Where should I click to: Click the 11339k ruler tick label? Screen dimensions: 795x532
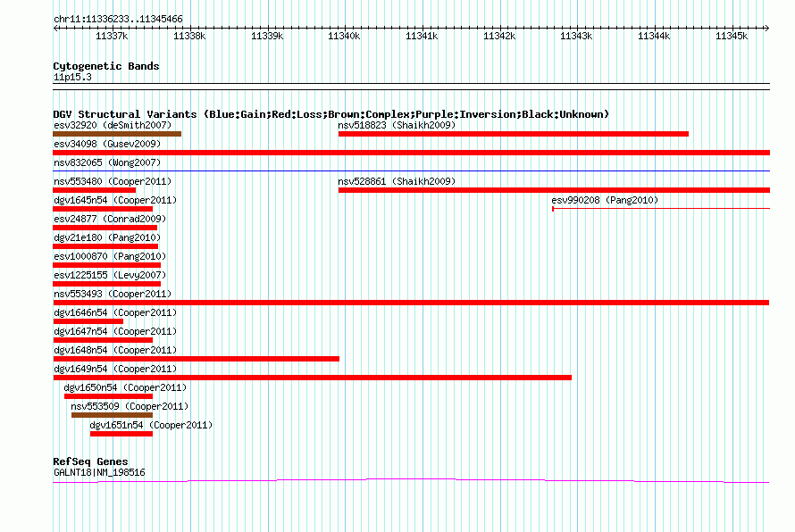click(x=267, y=36)
